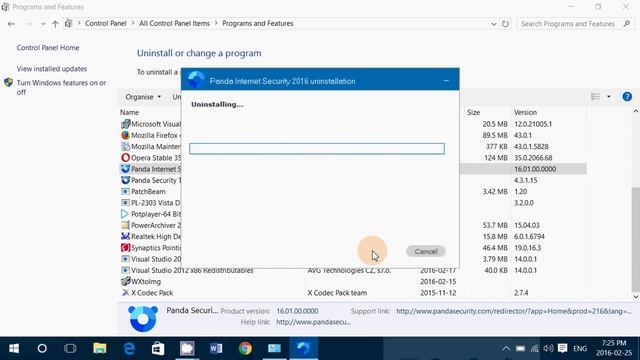The image size is (640, 360).
Task: Launch Microsoft Edge from the taskbar
Action: (x=129, y=348)
